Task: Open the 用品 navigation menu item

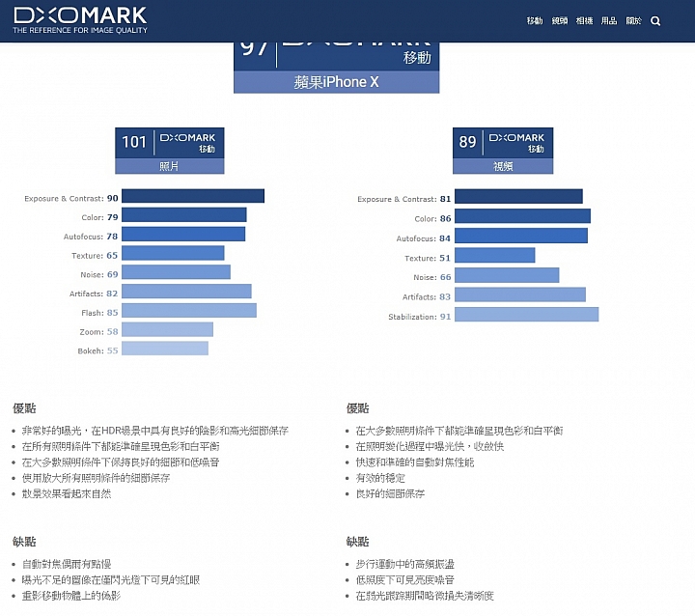Action: coord(608,21)
